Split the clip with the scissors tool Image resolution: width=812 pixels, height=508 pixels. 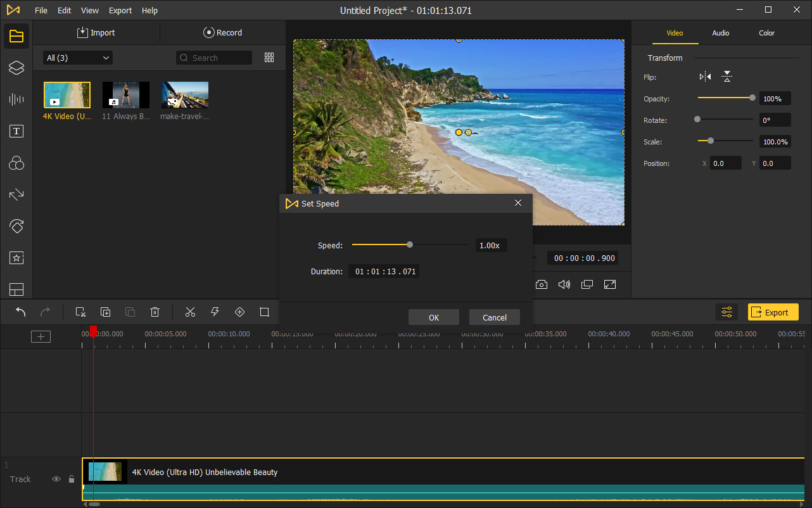190,312
